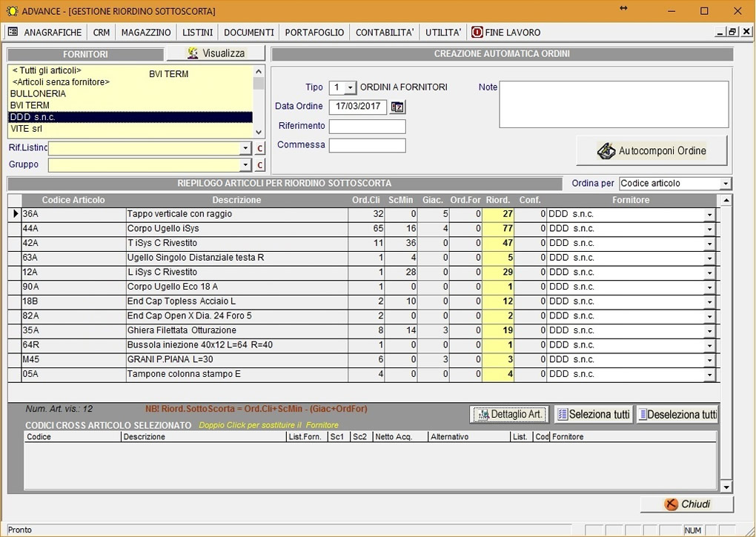This screenshot has height=537, width=756.
Task: Click description 'Tappo verticale con raggio'
Action: pyautogui.click(x=179, y=214)
